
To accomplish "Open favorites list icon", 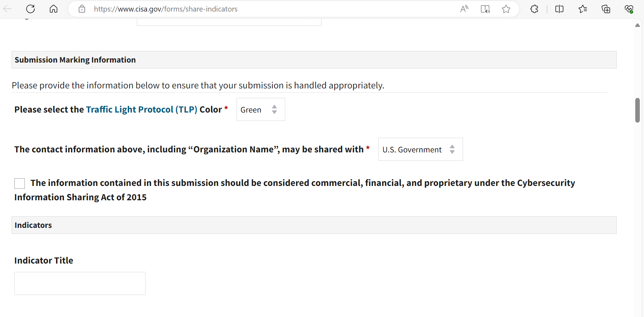I will point(583,9).
